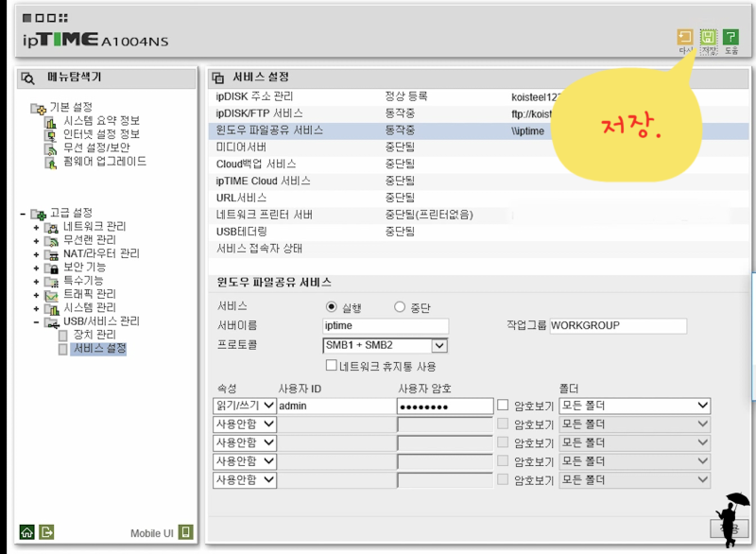Click the 저장 (Save) floppy disk icon
Screen dimensions: 756x554
(708, 37)
